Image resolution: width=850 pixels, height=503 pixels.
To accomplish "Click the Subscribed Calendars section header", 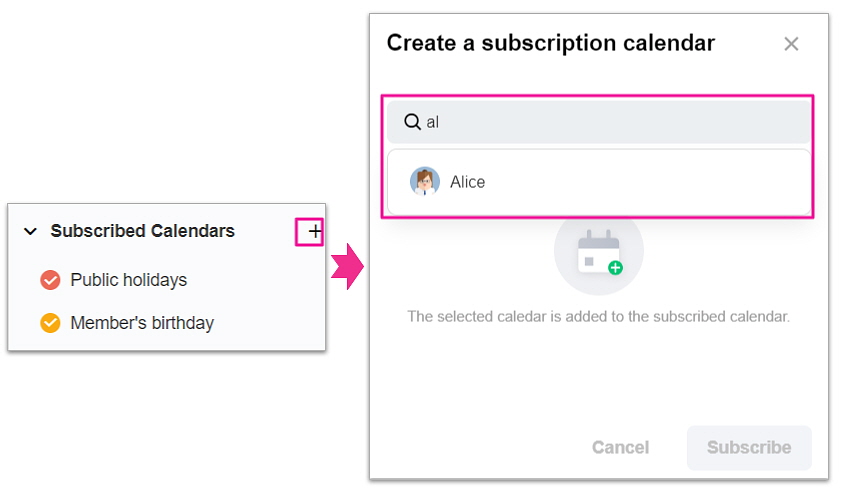I will 142,231.
